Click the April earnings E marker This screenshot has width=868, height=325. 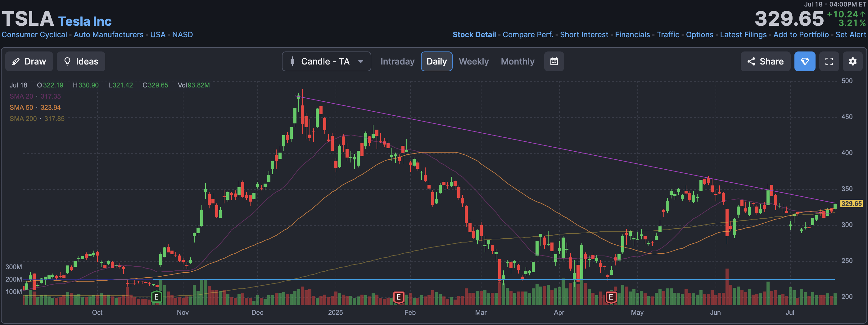pos(611,297)
